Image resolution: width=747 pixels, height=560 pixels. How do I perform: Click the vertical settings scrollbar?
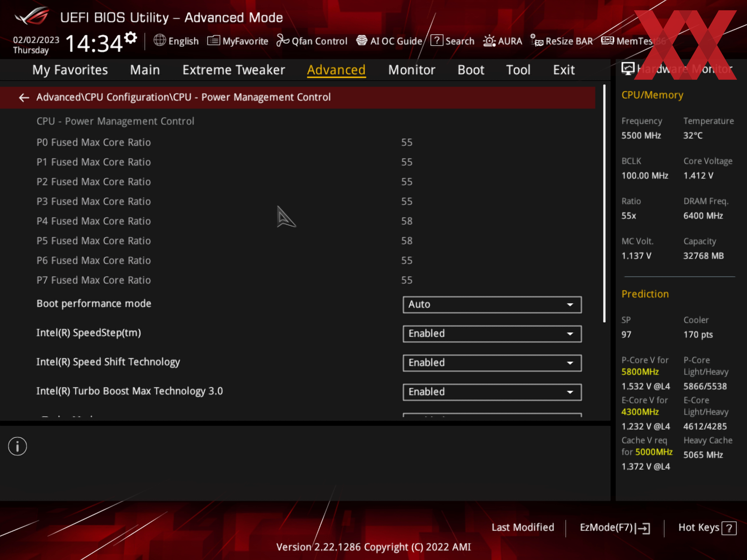[x=604, y=203]
